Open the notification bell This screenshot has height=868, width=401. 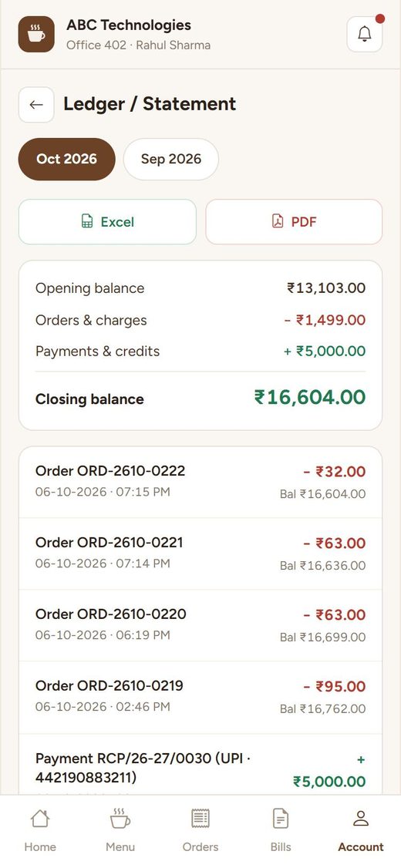click(x=365, y=35)
